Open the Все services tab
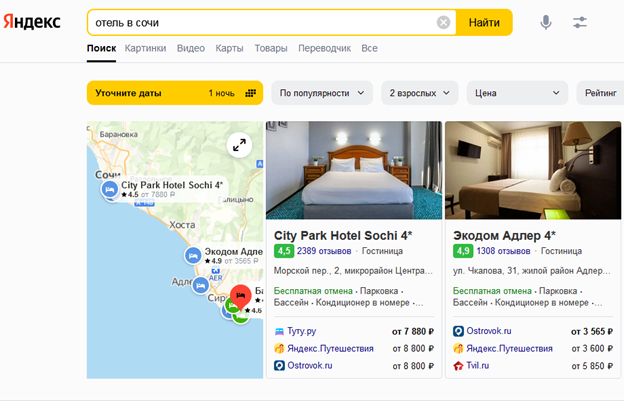624x401 pixels. tap(369, 48)
